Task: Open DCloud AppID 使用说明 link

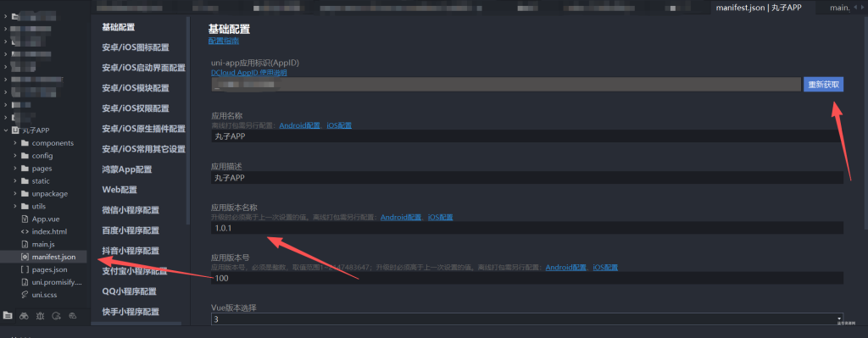Action: (x=248, y=73)
